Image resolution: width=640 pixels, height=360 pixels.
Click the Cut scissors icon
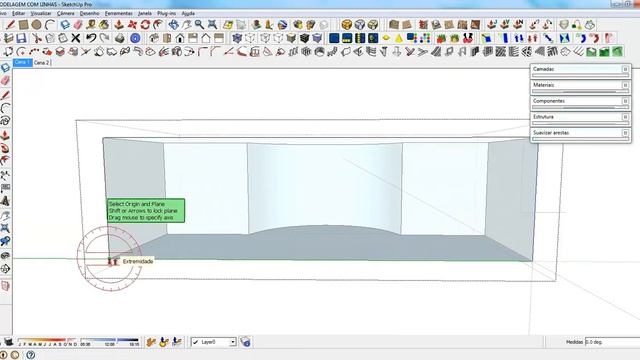[x=36, y=38]
